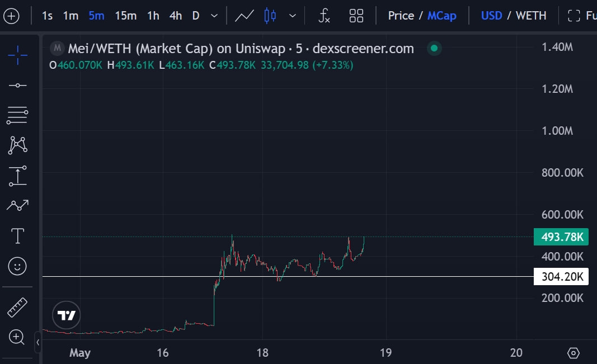597x364 pixels.
Task: Click the 200.00K price axis label
Action: (x=562, y=298)
